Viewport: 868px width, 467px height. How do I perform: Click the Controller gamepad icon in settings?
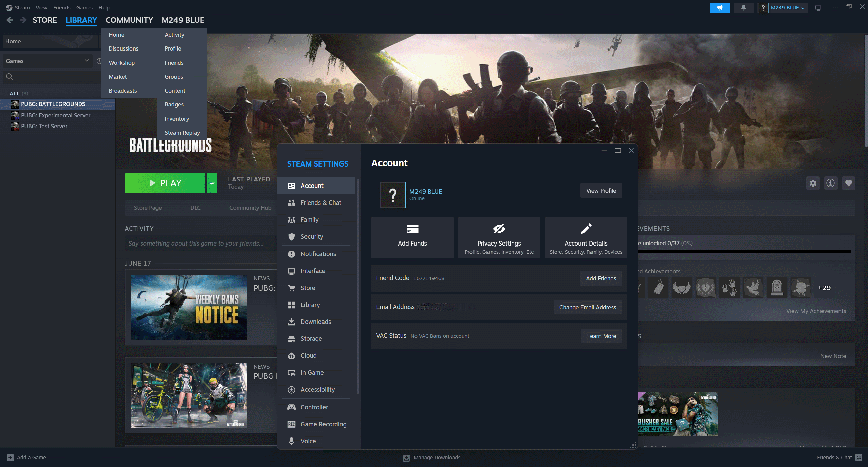(291, 407)
